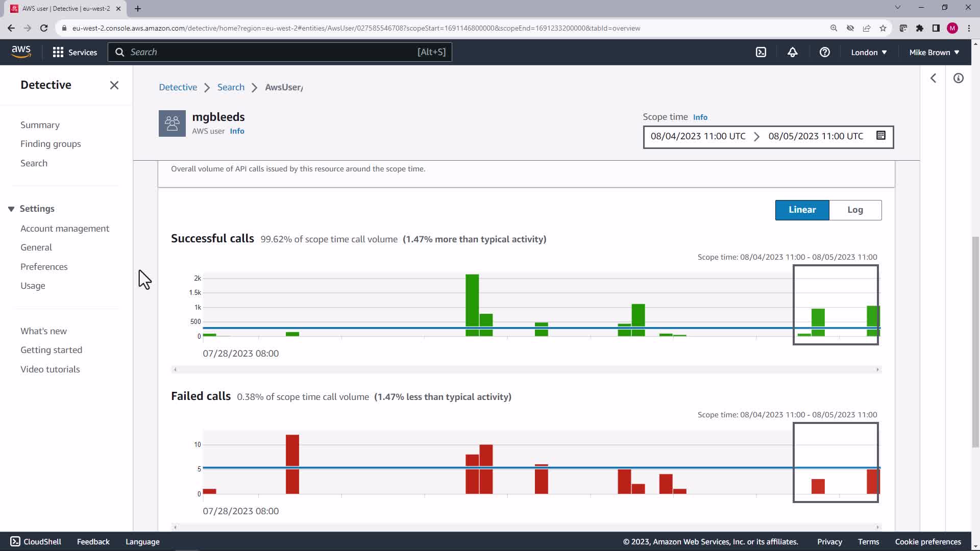Viewport: 980px width, 551px height.
Task: Open the scope time calendar picker
Action: [x=880, y=136]
